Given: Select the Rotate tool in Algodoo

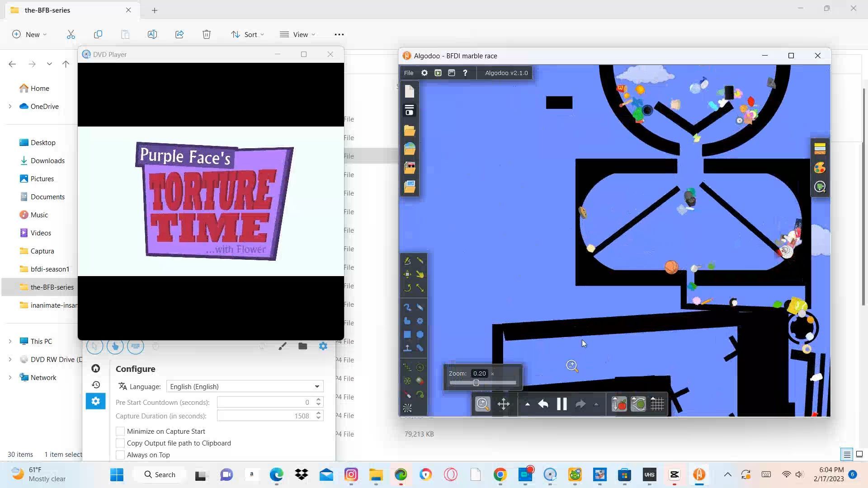Looking at the screenshot, I should (x=407, y=288).
